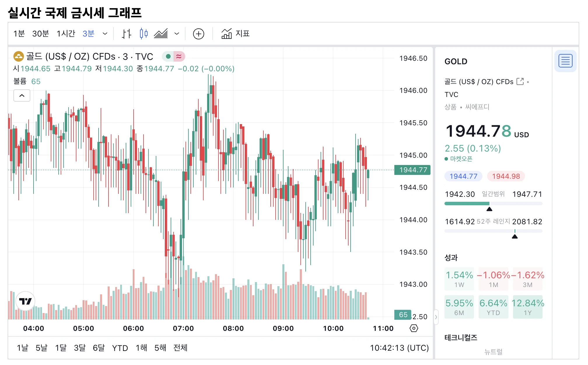This screenshot has height=365, width=588.
Task: Expand the chart style dropdown arrow
Action: 177,34
